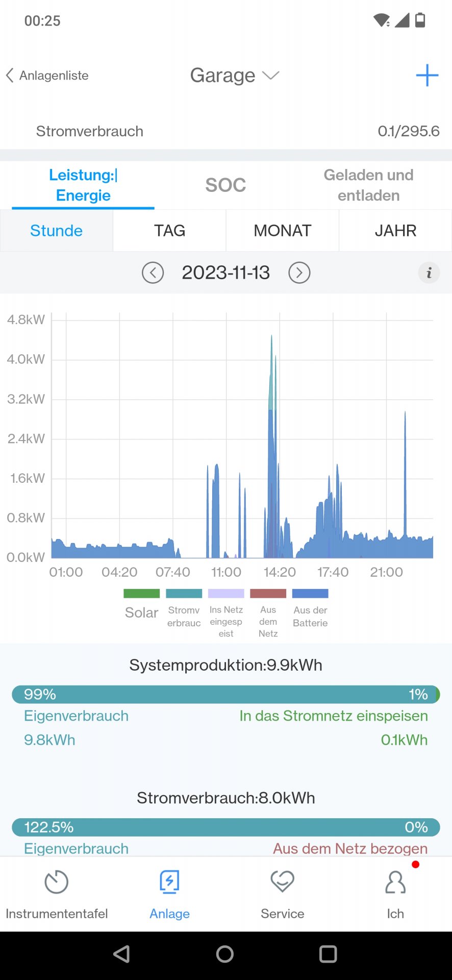
Task: Tap the 2023-11-13 date label
Action: coord(225,273)
